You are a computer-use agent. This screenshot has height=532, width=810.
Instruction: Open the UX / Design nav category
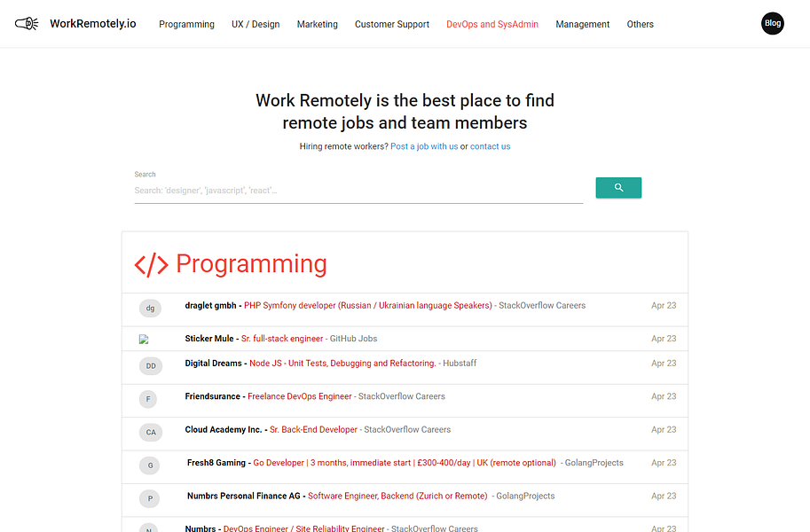(x=256, y=24)
